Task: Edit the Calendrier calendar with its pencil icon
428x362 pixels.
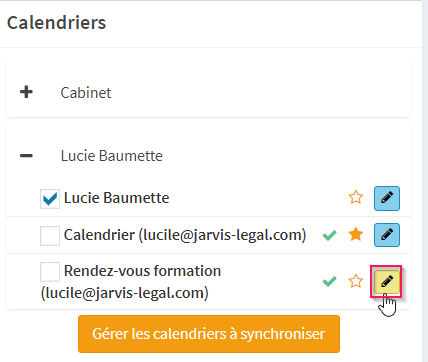Action: point(387,235)
